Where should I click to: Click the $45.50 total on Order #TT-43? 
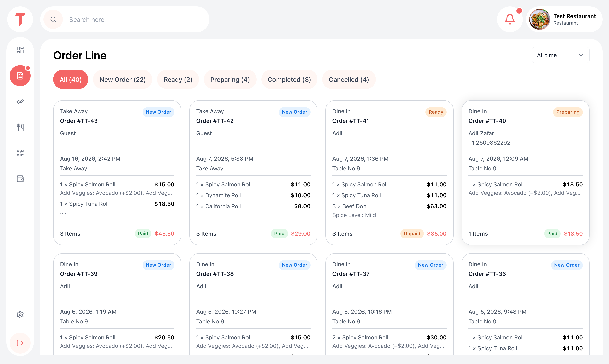164,234
